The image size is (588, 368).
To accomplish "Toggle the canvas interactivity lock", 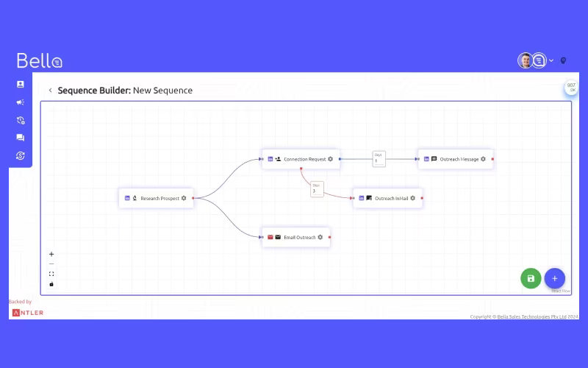I will pyautogui.click(x=51, y=284).
